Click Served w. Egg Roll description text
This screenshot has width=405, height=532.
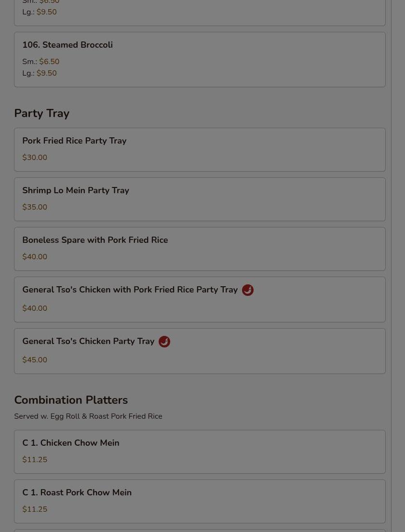point(88,416)
